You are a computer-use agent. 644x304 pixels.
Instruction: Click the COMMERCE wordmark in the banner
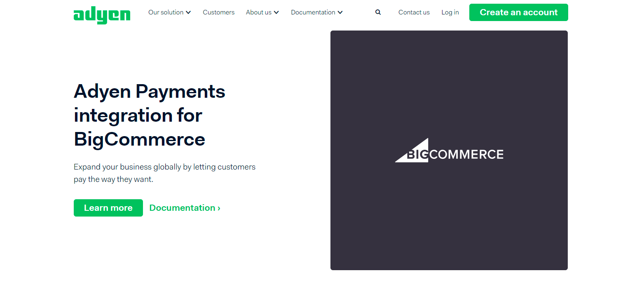pos(466,155)
